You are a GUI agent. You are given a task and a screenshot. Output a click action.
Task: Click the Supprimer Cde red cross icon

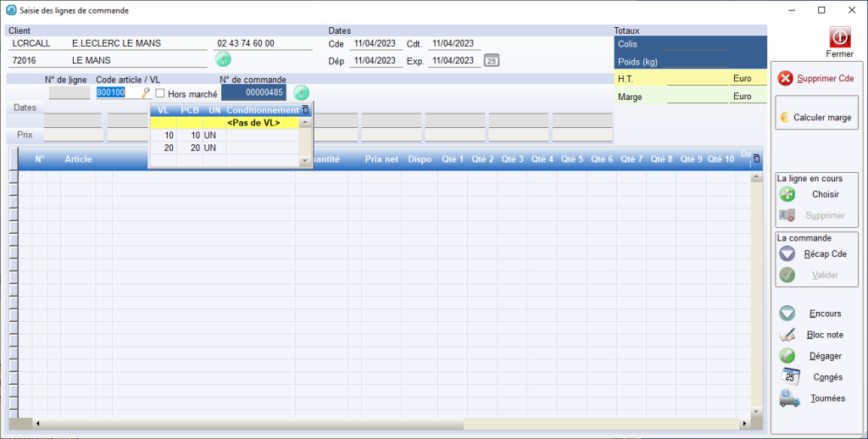(785, 78)
